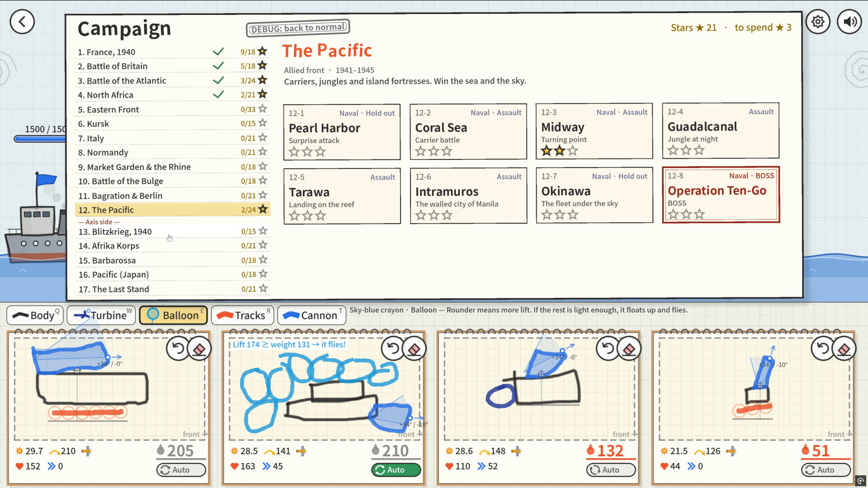Open campaign 13. Blitzkrieg, 1940
This screenshot has height=488, width=868.
(x=173, y=231)
